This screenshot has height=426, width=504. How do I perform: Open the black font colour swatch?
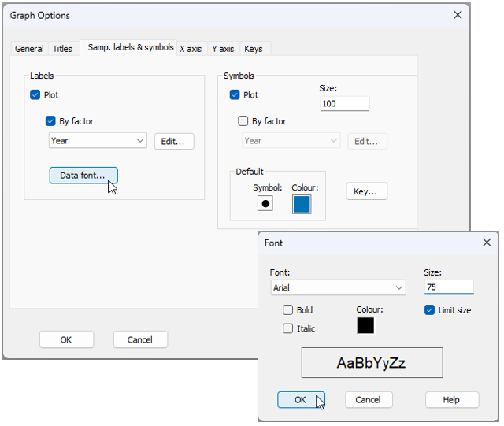point(365,324)
